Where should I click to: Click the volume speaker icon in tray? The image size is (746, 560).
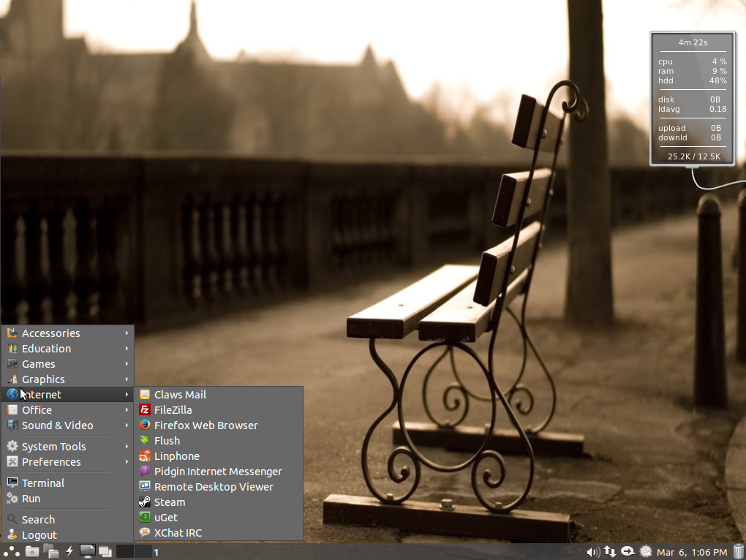click(x=592, y=552)
